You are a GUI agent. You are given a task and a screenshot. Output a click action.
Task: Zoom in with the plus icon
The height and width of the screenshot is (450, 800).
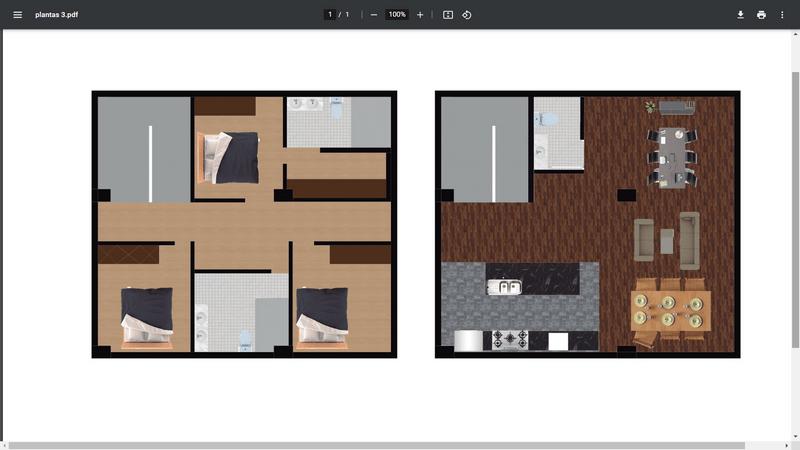coord(420,15)
